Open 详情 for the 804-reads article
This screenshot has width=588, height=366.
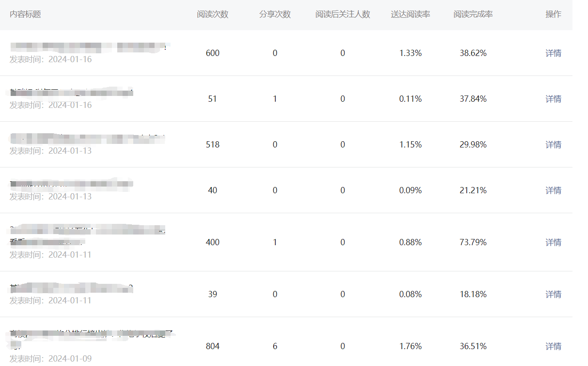pos(553,346)
